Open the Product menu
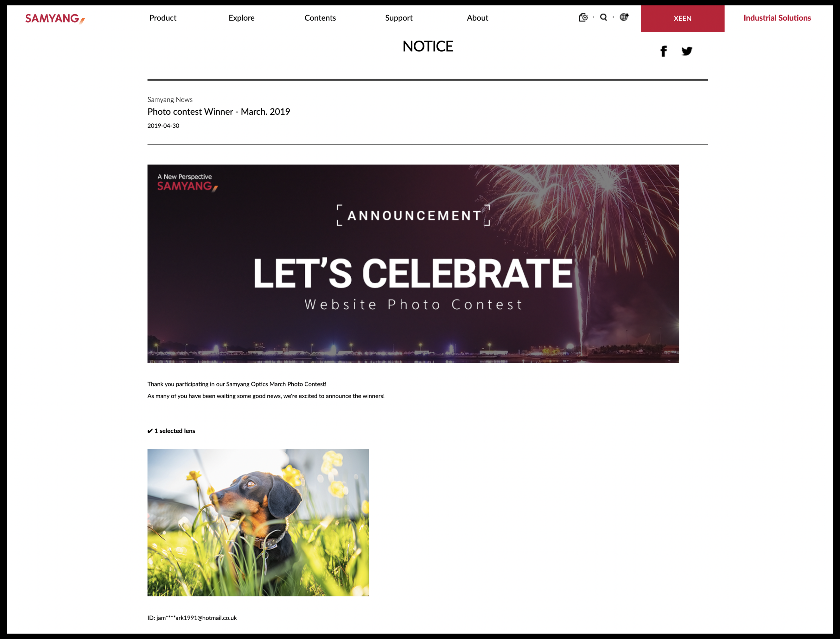 [x=163, y=18]
